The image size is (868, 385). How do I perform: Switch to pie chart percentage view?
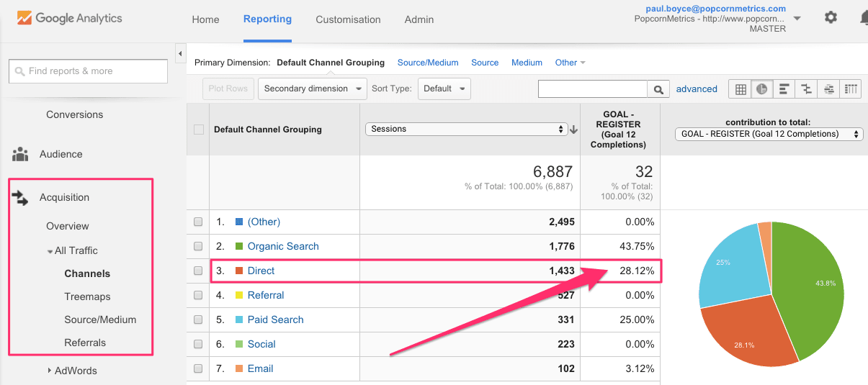click(x=761, y=89)
